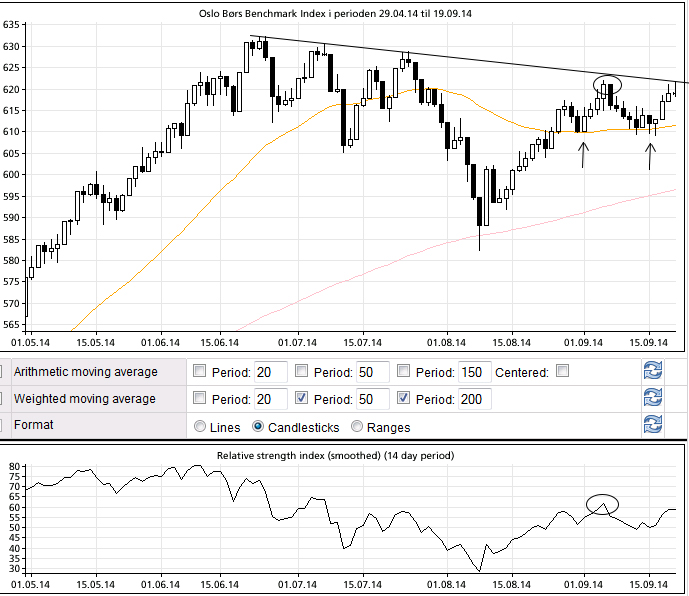Click the circled peak on the RSI chart

coord(603,504)
